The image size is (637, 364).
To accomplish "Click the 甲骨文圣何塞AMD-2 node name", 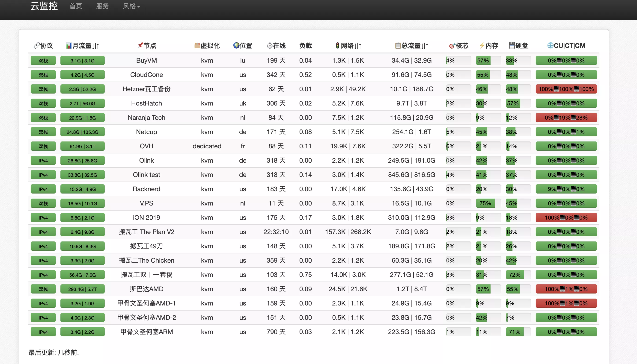I will click(146, 318).
